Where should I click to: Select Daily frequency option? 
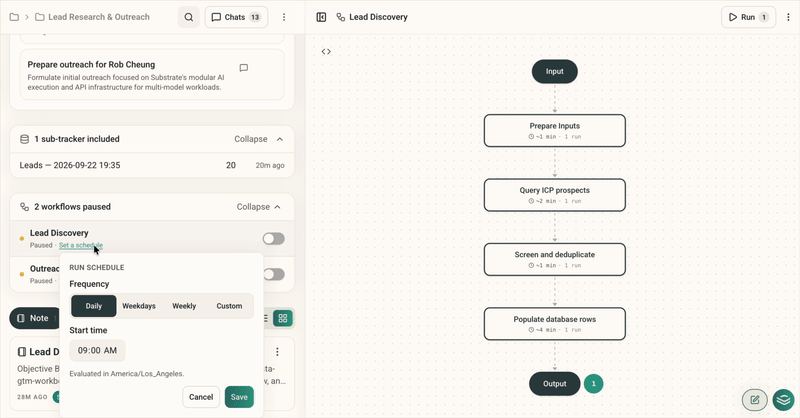tap(93, 306)
